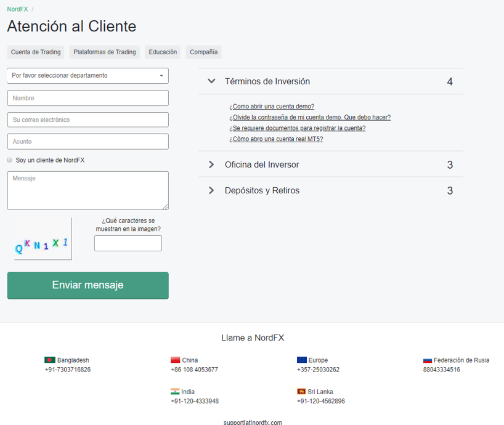Click the India flag icon
The height and width of the screenshot is (425, 504).
[176, 391]
